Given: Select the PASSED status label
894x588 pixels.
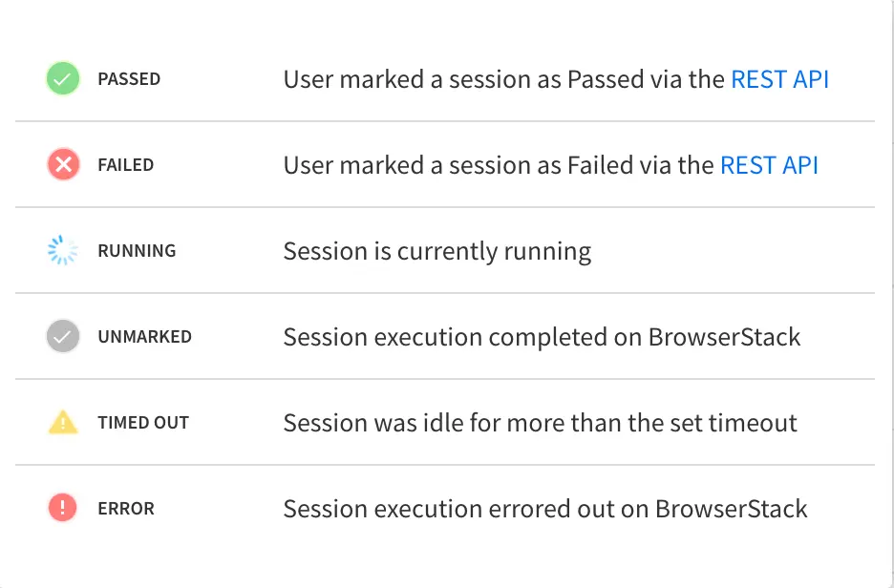Looking at the screenshot, I should [129, 79].
